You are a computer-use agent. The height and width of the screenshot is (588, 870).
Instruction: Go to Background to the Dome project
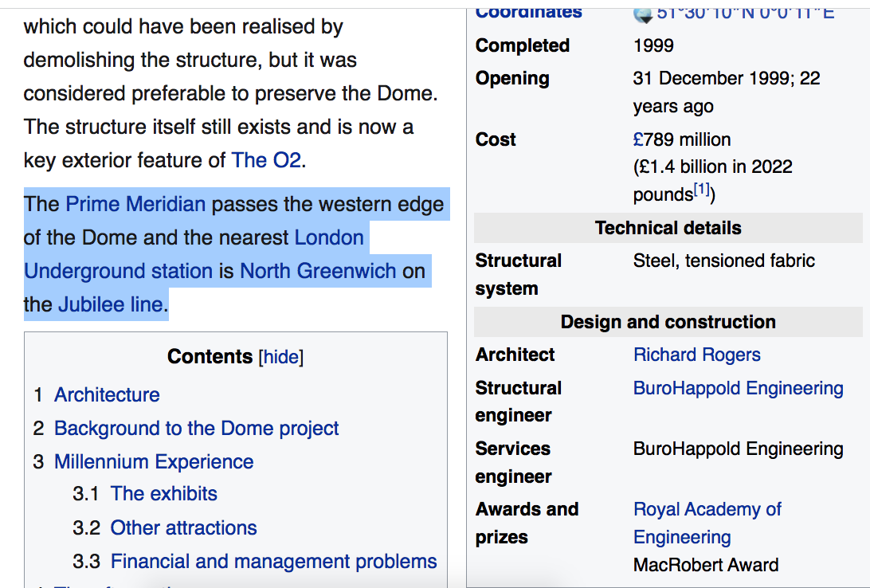click(196, 428)
